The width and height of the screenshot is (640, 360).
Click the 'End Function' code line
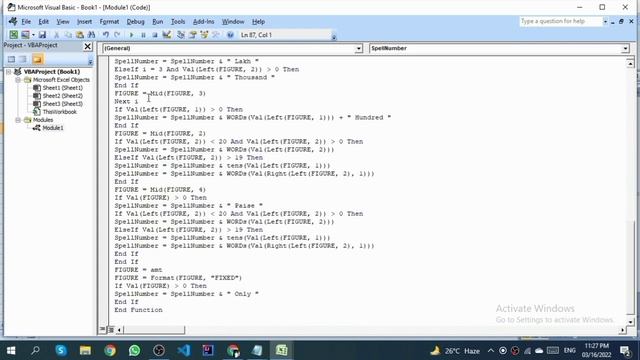[x=138, y=310]
